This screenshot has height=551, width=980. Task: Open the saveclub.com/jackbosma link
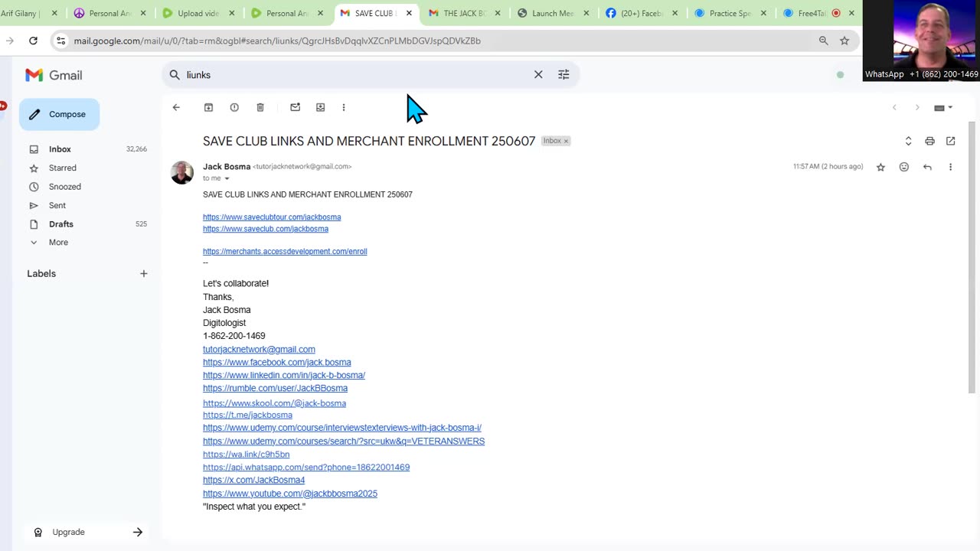pyautogui.click(x=266, y=229)
